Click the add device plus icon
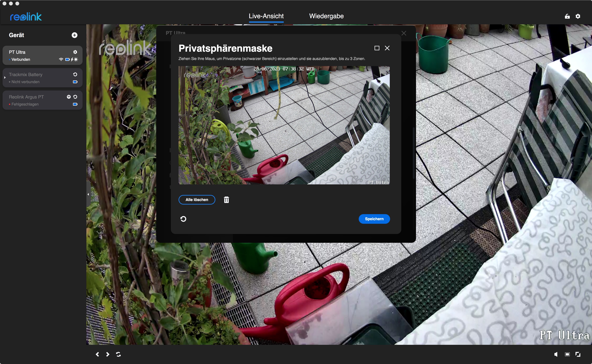This screenshot has width=592, height=364. (x=74, y=35)
